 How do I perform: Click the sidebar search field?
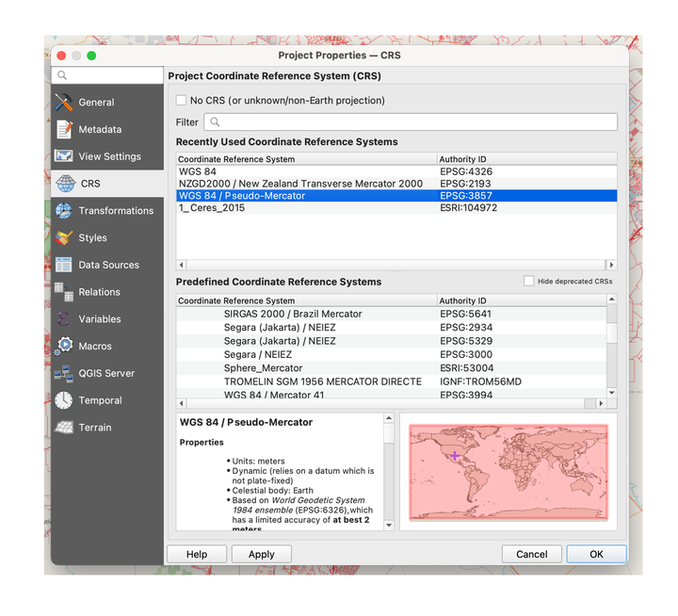[107, 75]
